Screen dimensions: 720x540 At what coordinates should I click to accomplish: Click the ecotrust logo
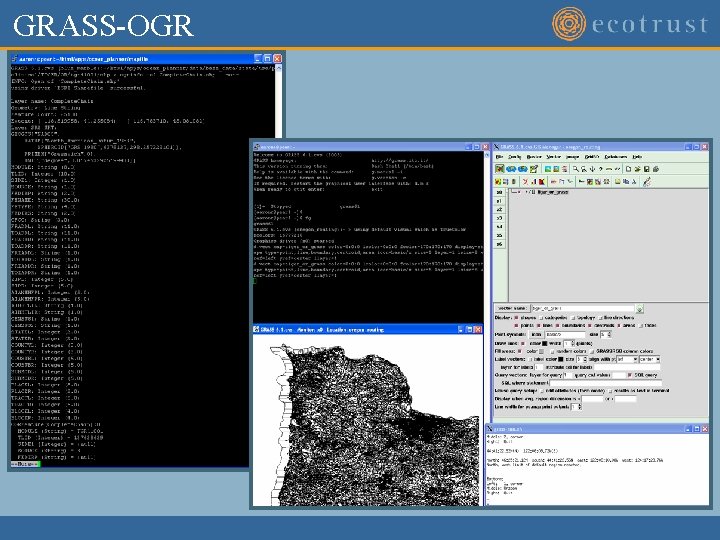[x=630, y=23]
